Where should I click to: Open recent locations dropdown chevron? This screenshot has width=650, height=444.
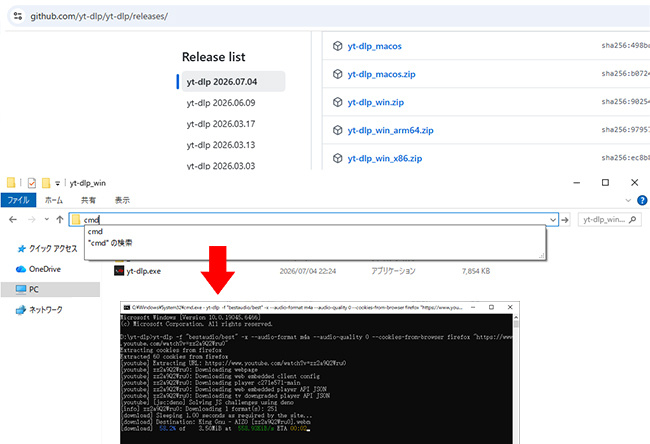point(46,219)
